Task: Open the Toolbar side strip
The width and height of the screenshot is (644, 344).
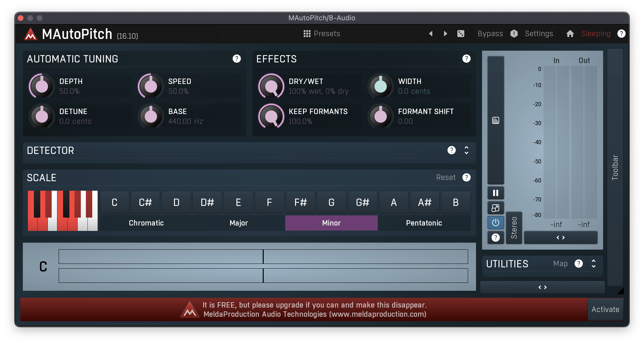Action: pos(615,168)
